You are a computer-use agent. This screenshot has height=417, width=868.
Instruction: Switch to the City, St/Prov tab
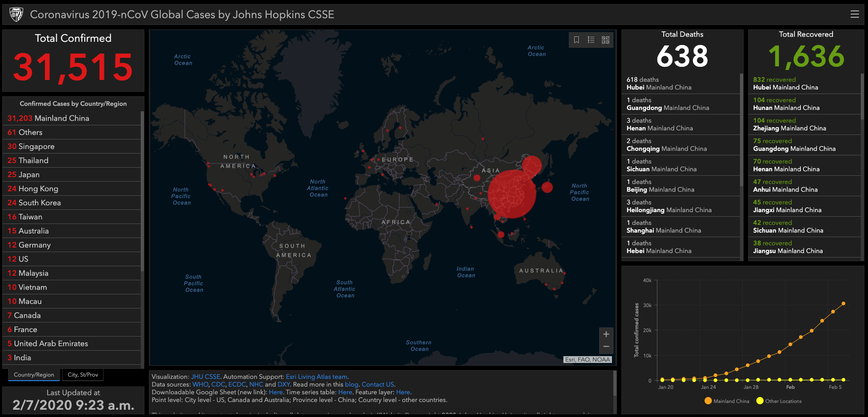pyautogui.click(x=83, y=375)
